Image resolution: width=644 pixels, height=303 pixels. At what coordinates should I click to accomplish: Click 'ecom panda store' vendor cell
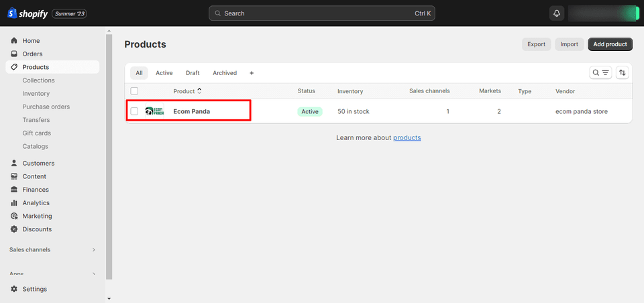[x=582, y=111]
